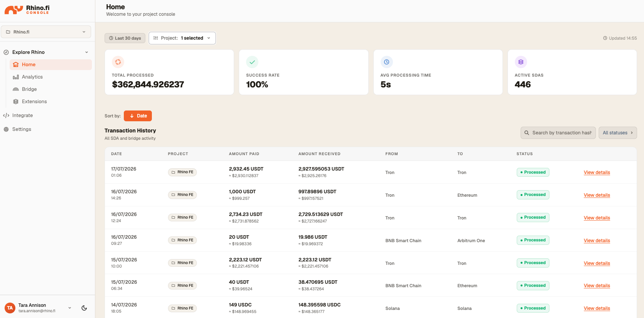The image size is (644, 318).
Task: Click the Rhino.fi Console logo
Action: pos(27,10)
